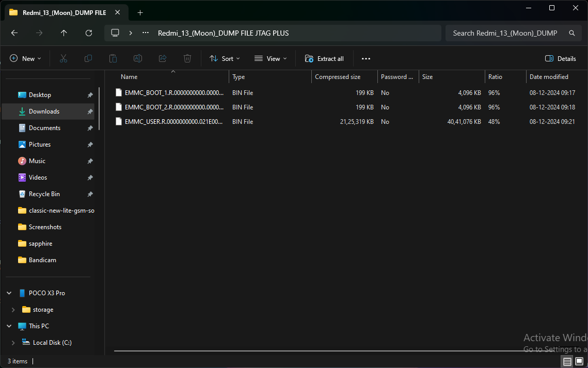Open Downloads in the sidebar
This screenshot has width=588, height=368.
point(44,111)
